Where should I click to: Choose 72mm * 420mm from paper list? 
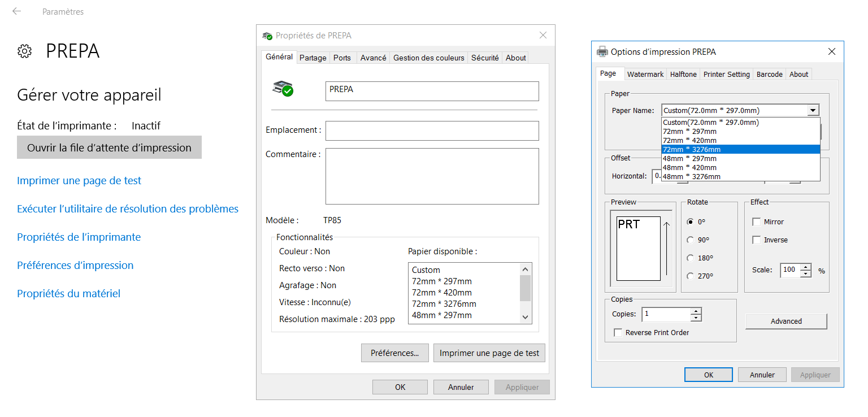(x=689, y=140)
